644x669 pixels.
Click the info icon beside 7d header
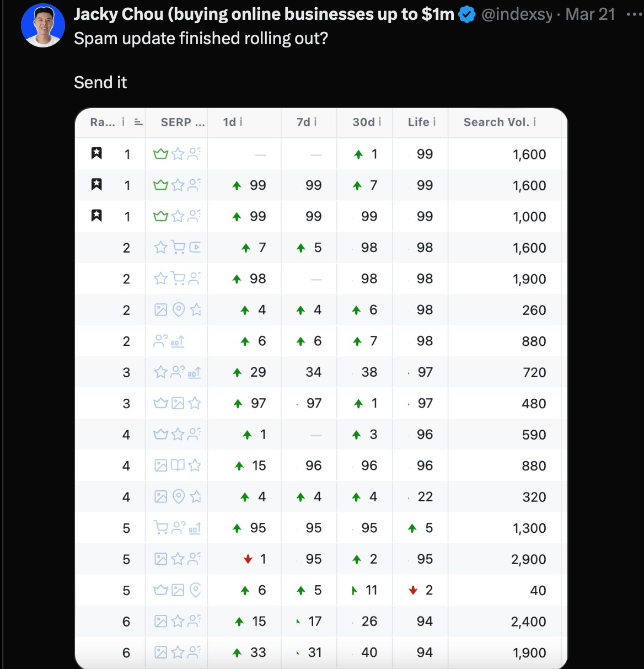pyautogui.click(x=315, y=122)
